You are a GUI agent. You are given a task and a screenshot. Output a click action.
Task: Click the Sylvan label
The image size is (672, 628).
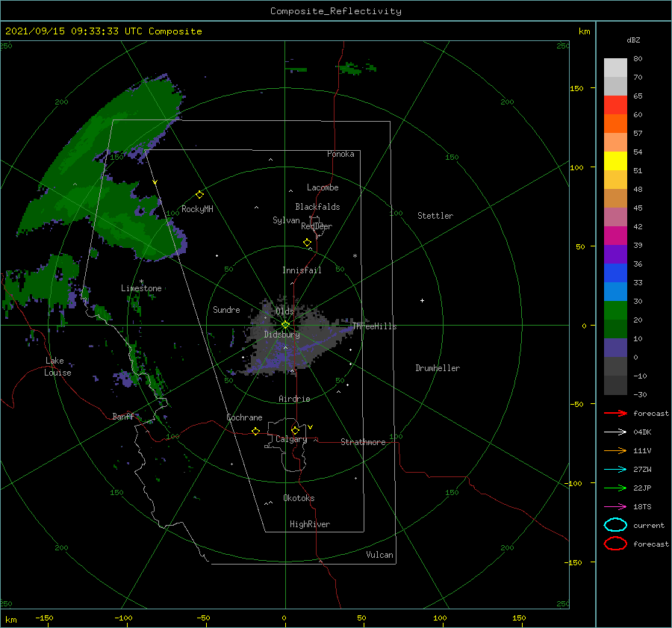point(286,220)
